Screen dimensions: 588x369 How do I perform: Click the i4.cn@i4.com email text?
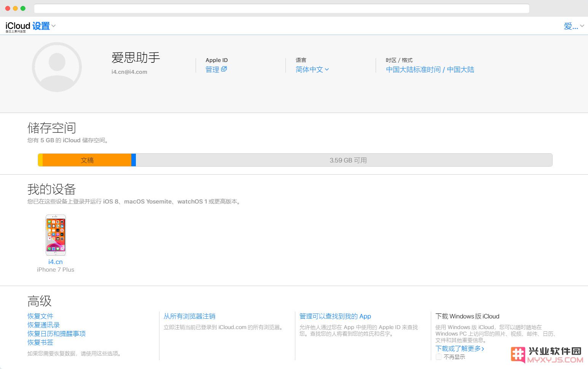coord(129,72)
